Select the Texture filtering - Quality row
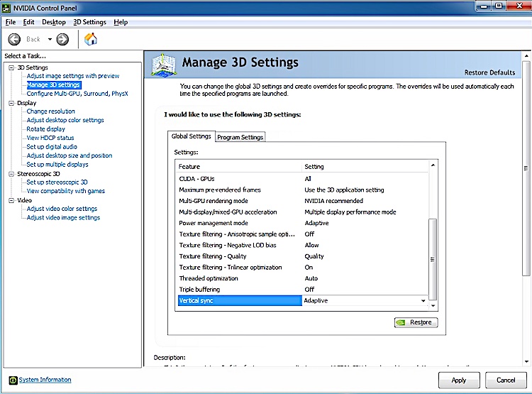 click(x=303, y=256)
